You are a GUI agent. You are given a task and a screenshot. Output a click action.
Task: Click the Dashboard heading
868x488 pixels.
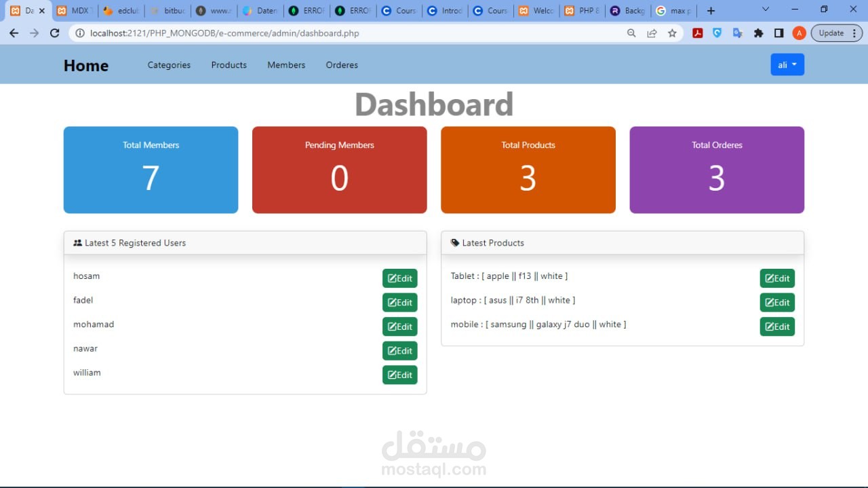click(x=434, y=105)
